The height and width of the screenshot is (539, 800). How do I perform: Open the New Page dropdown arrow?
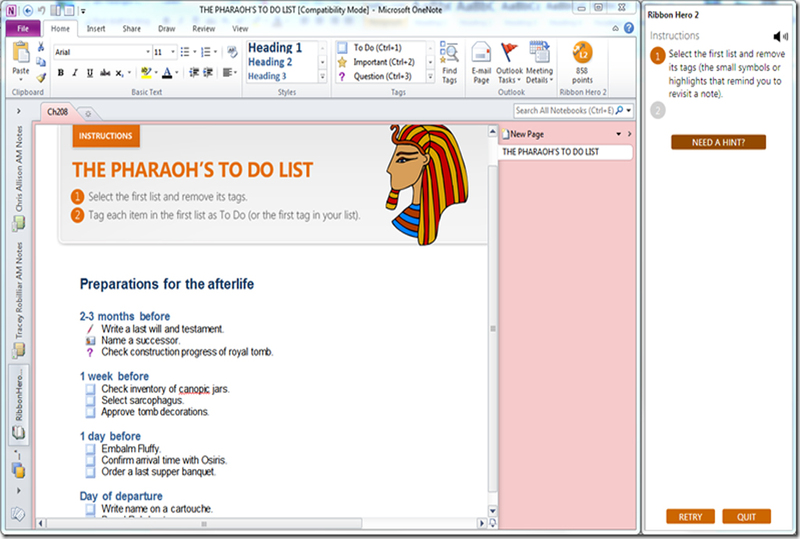618,134
